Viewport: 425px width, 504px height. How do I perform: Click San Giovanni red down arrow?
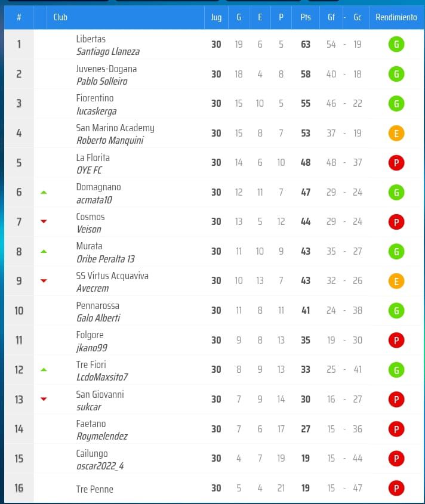point(43,399)
